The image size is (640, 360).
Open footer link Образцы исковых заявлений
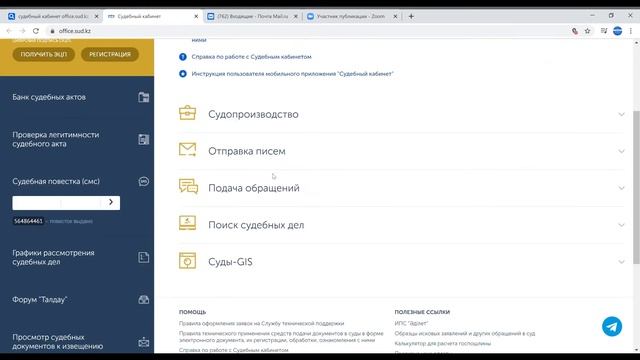464,333
